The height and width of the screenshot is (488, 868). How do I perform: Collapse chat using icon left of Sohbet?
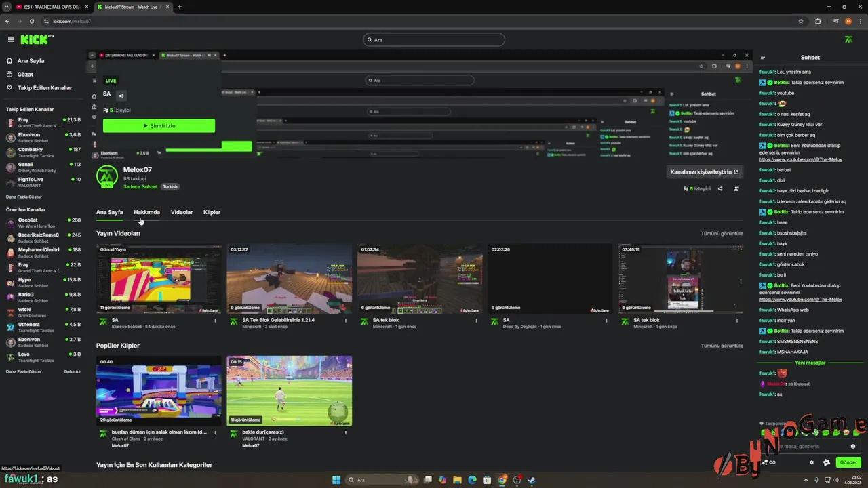tap(763, 58)
